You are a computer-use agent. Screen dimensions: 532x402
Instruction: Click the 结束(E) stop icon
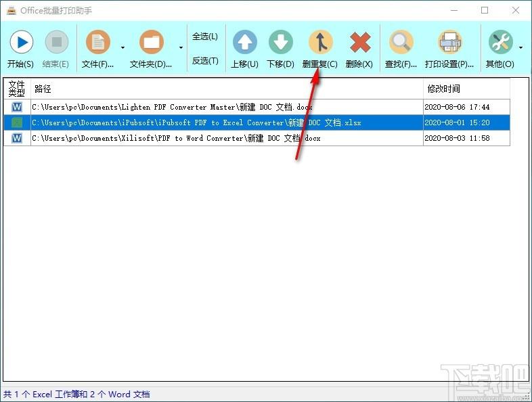(x=57, y=42)
